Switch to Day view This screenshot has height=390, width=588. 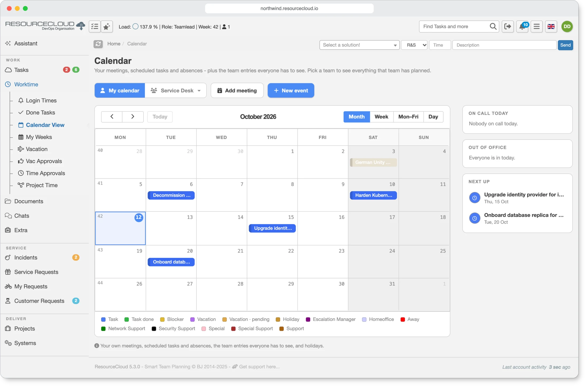click(x=433, y=117)
